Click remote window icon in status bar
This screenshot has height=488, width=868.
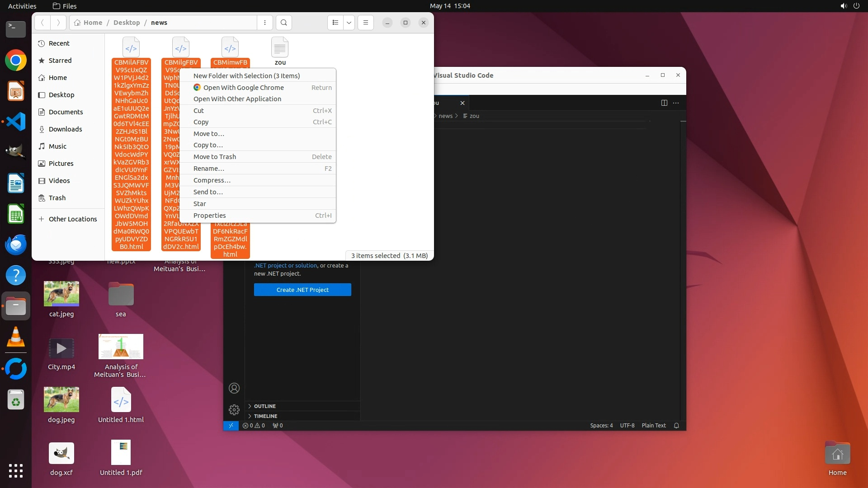(x=231, y=426)
